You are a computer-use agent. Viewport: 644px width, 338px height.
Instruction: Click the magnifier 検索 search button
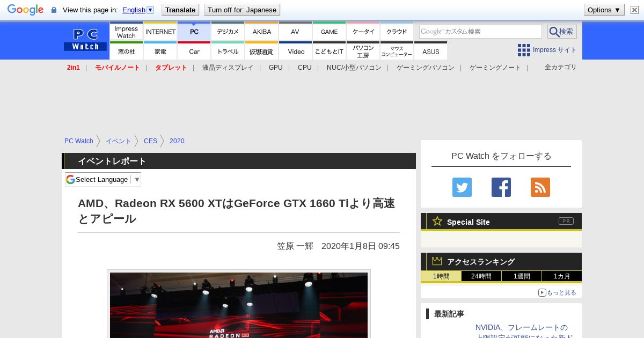562,32
